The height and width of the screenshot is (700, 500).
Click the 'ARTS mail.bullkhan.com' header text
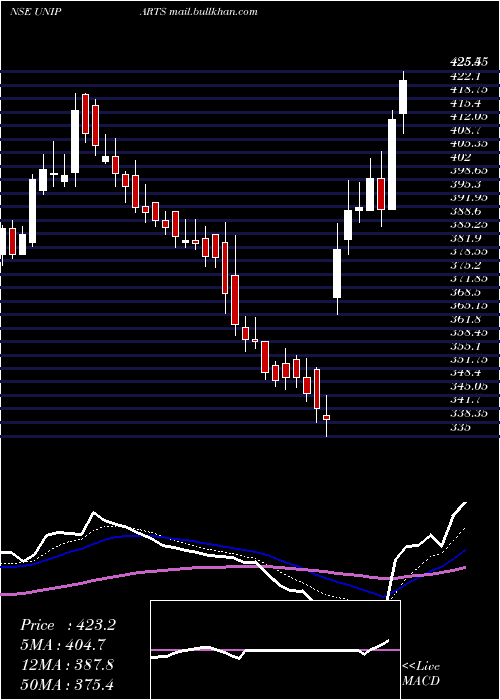coord(198,11)
